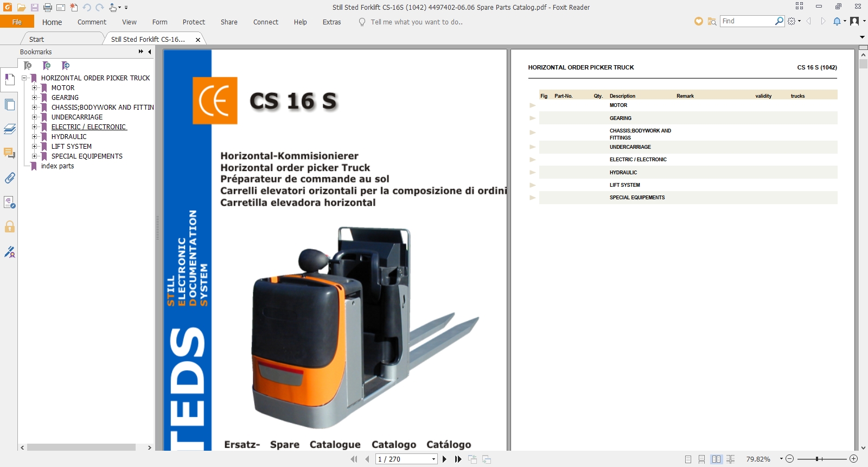
Task: Open the Customize Quick Access Toolbar arrow
Action: pos(126,8)
